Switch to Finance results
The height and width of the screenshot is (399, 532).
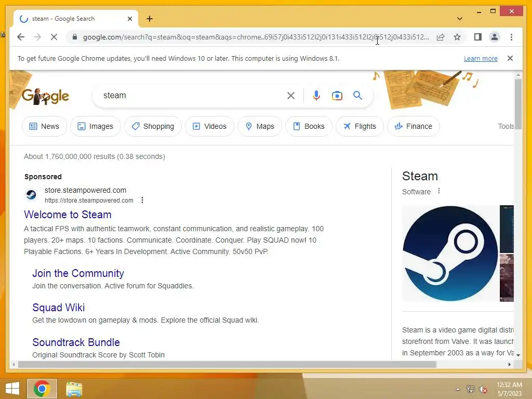pyautogui.click(x=413, y=126)
